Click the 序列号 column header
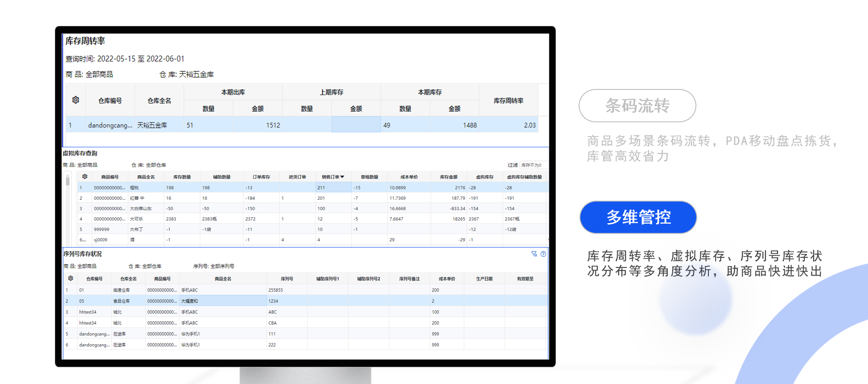 tap(287, 279)
